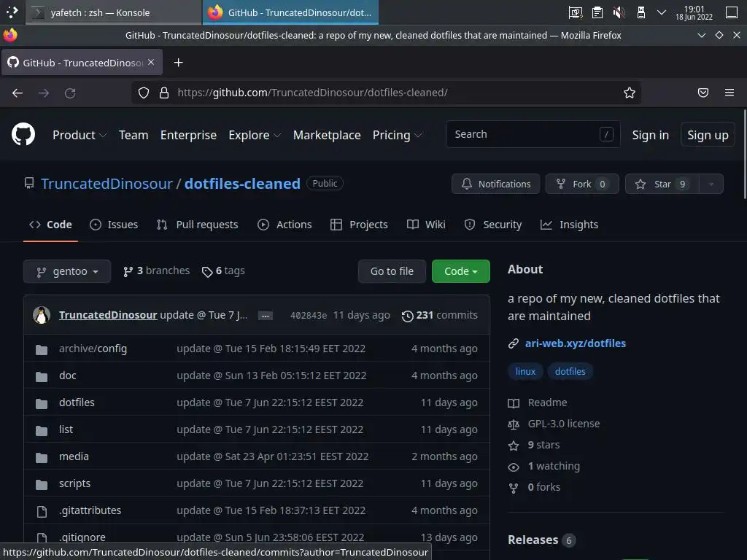Click the muted volume tray icon

(x=619, y=12)
